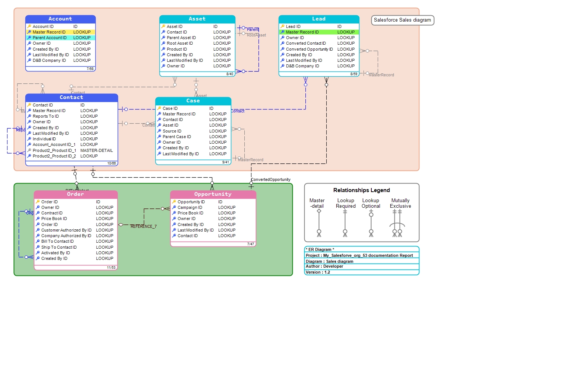Select the Ship To Contact ID row

76,247
